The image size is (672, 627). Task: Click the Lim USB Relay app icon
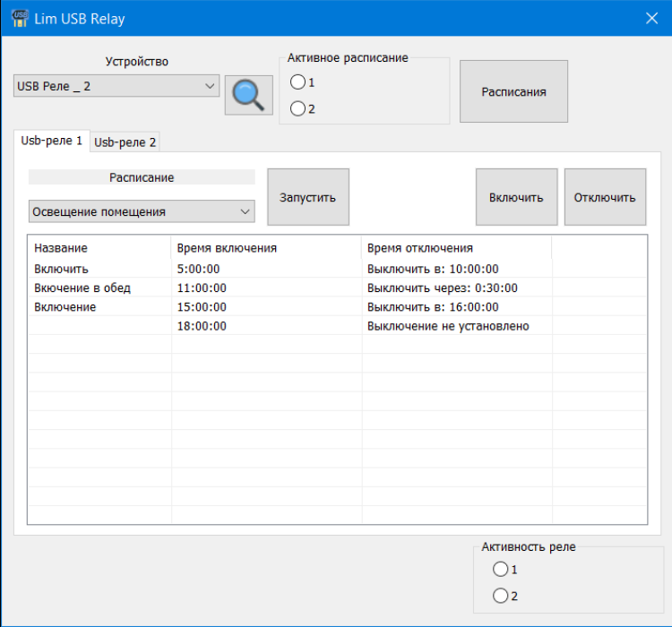[19, 18]
